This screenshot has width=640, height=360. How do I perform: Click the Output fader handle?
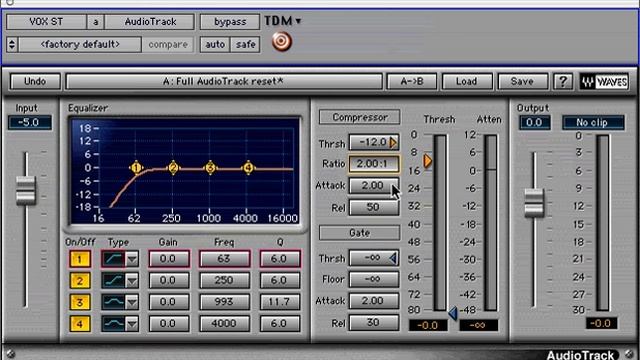click(534, 203)
